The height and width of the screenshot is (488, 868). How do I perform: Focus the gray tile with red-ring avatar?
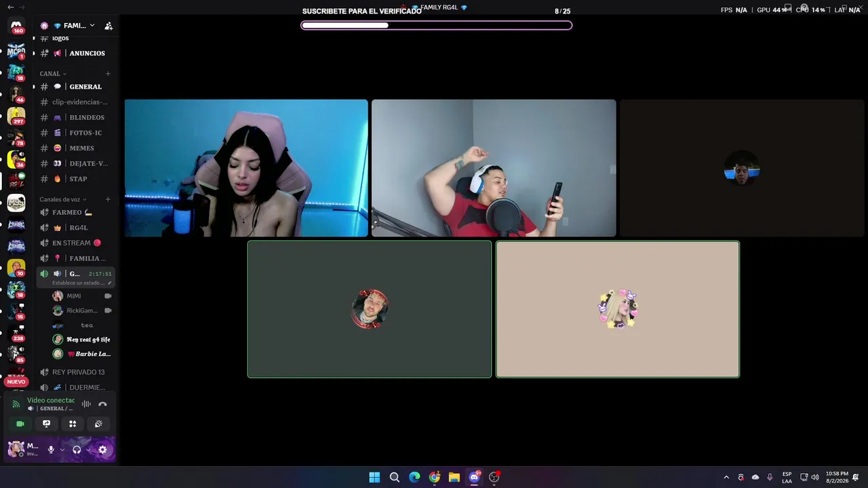(370, 309)
